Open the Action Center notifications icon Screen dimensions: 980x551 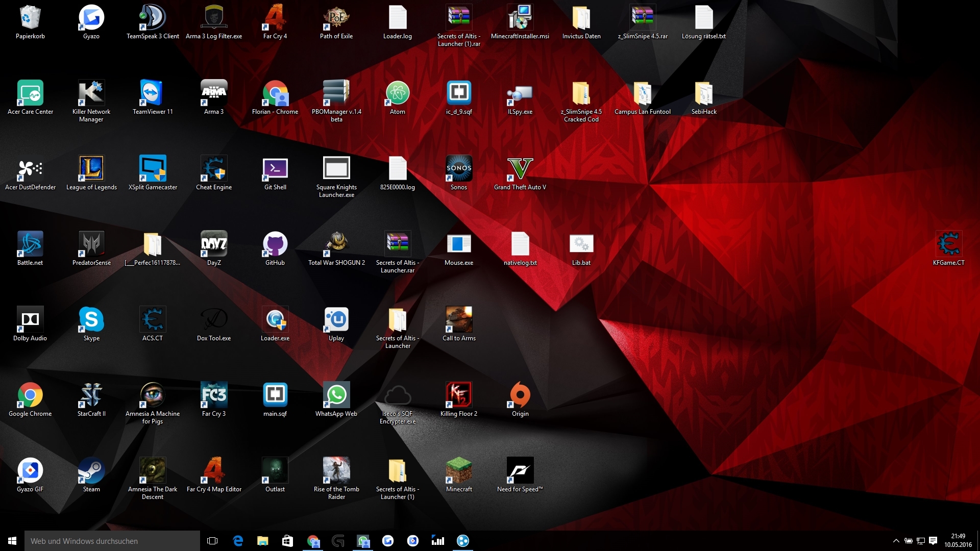tap(933, 541)
